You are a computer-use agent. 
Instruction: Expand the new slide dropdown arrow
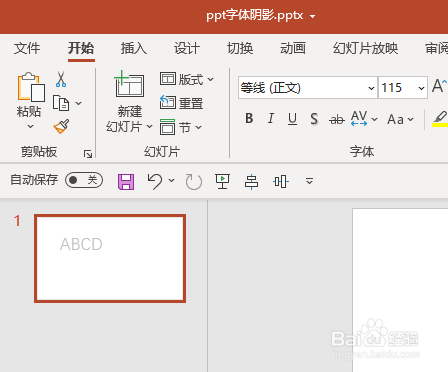click(x=149, y=127)
